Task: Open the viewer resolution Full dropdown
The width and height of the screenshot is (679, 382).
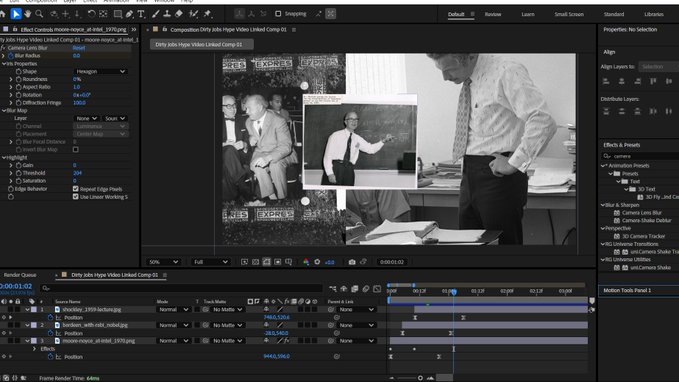Action: pos(210,262)
